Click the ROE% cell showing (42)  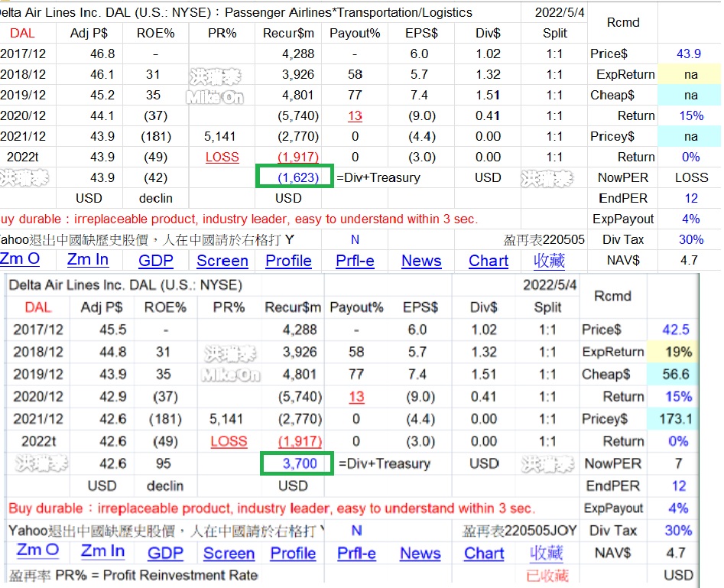[156, 177]
